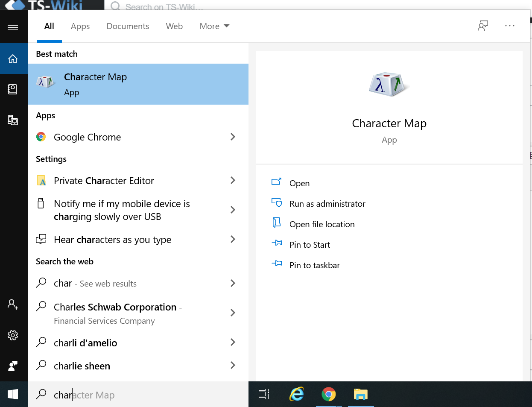
Task: Open the Settings gear icon
Action: pos(13,335)
